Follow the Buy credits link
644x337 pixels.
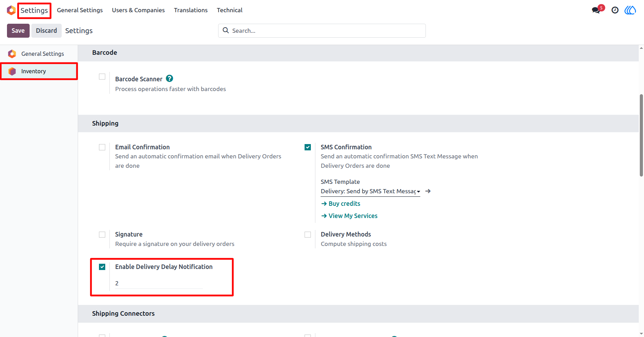click(x=340, y=203)
